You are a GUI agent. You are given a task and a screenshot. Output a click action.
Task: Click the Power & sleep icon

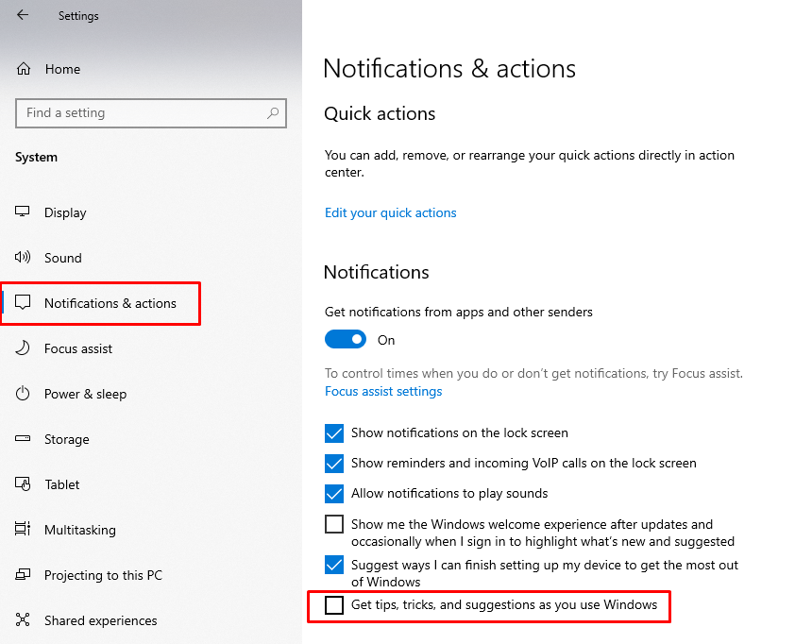point(24,394)
